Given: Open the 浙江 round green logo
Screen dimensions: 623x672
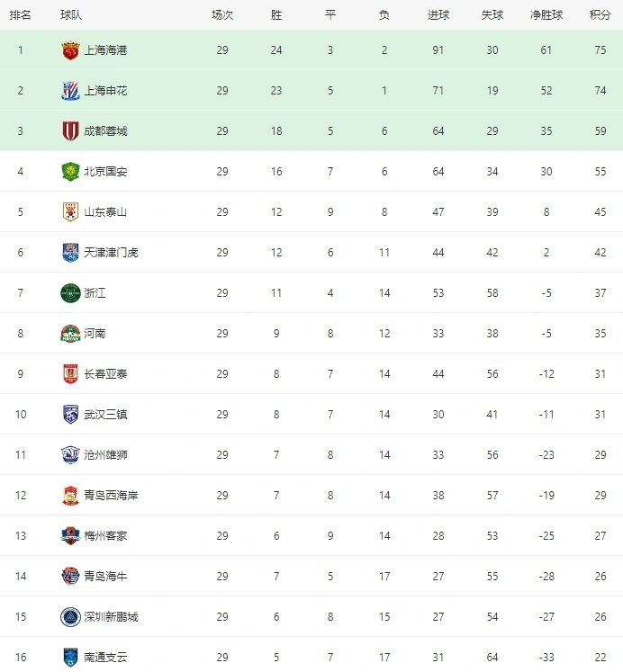Looking at the screenshot, I should (70, 293).
